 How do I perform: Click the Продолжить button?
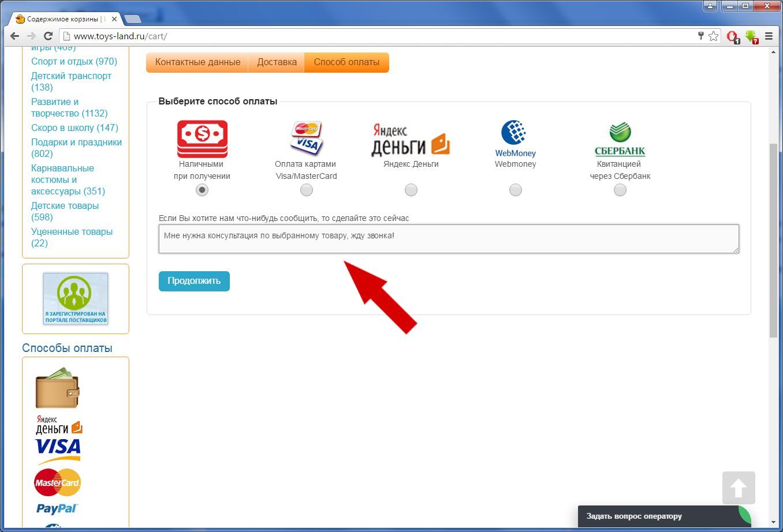coord(194,281)
